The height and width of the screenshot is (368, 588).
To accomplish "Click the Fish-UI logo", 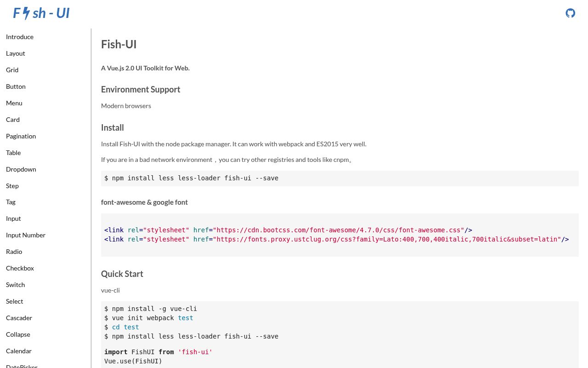I will coord(41,13).
